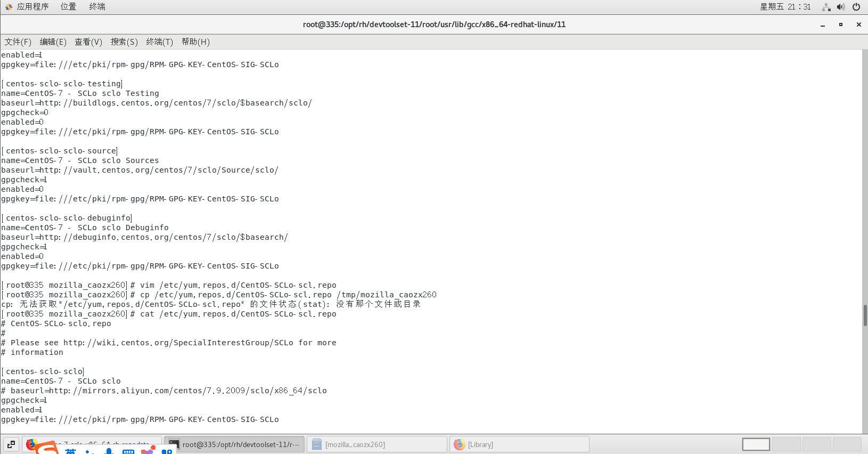Switch to the [Library] taskbar window
Image resolution: width=868 pixels, height=454 pixels.
[x=520, y=444]
